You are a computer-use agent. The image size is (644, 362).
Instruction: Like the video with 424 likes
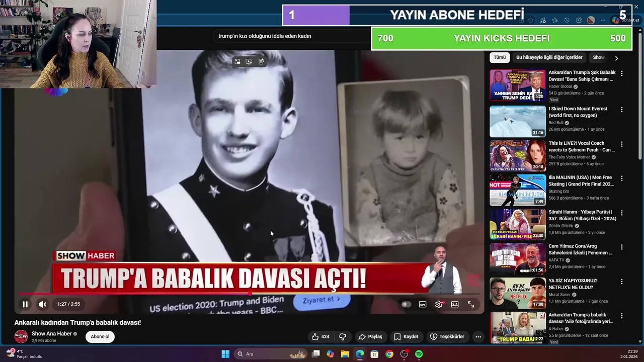[x=320, y=336]
